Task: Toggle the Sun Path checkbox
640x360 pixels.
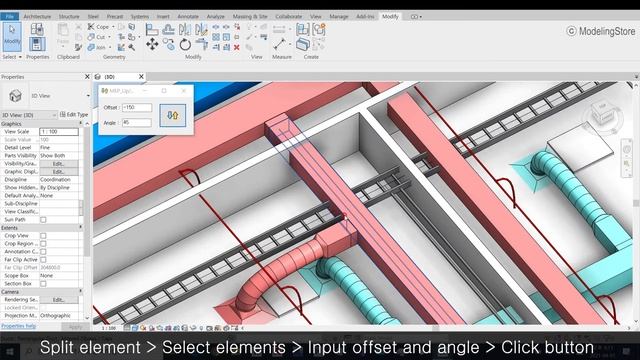Action: click(x=43, y=220)
